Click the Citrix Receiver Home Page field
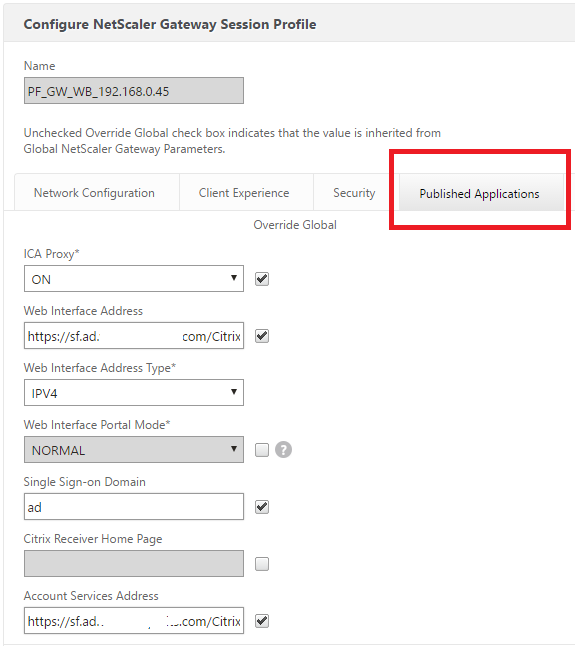This screenshot has width=575, height=646. pos(134,563)
